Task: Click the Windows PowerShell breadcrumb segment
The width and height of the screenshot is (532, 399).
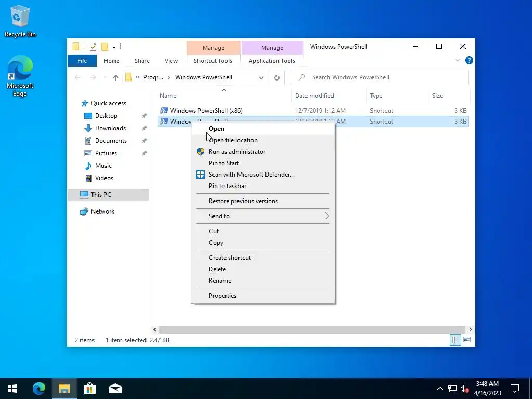Action: (204, 77)
